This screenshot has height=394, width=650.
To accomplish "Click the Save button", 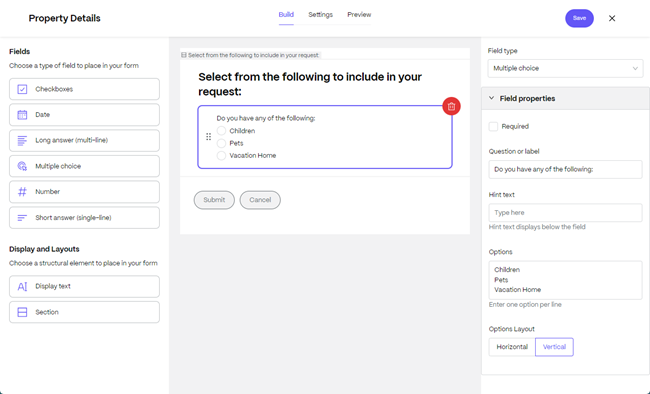I will 579,18.
